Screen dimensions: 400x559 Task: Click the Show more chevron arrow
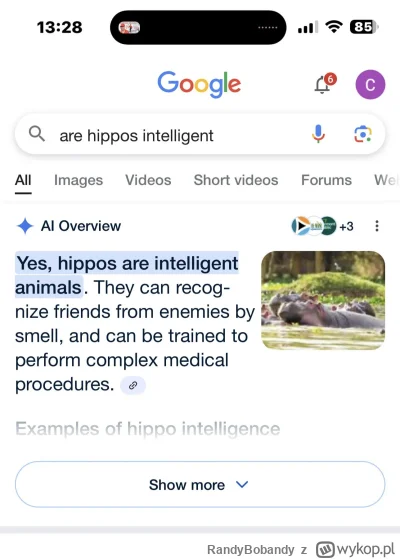click(x=242, y=484)
